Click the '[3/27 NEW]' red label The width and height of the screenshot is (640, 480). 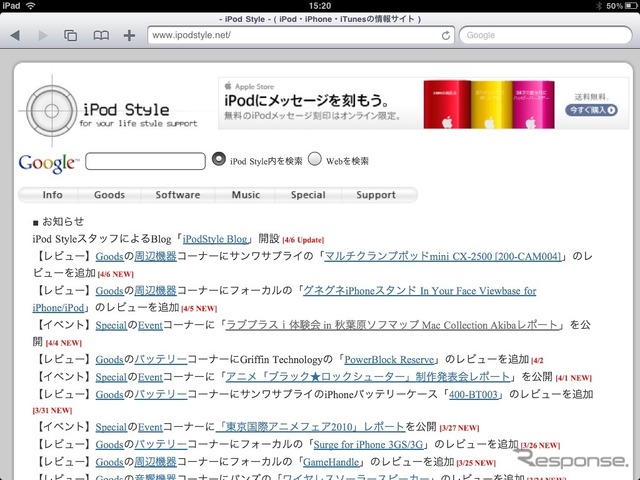point(459,428)
